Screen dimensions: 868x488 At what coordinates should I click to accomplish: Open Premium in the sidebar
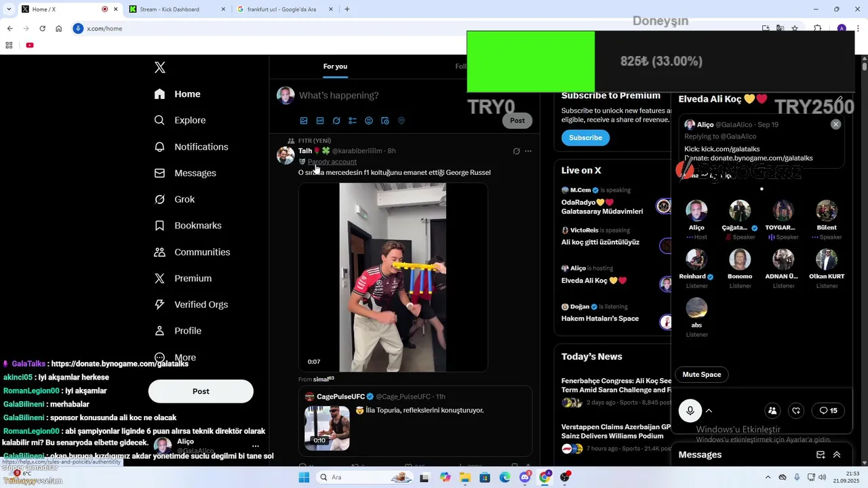click(x=183, y=279)
